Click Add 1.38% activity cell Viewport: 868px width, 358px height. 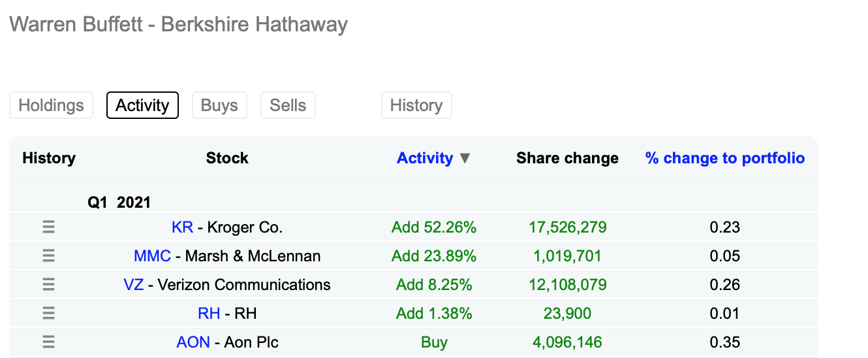(434, 314)
